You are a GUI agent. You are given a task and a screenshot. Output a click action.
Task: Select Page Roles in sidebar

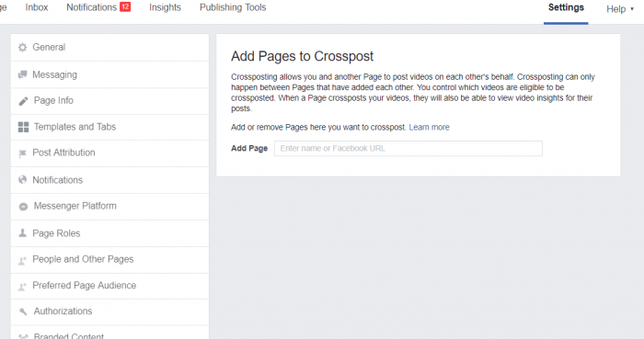pyautogui.click(x=109, y=233)
